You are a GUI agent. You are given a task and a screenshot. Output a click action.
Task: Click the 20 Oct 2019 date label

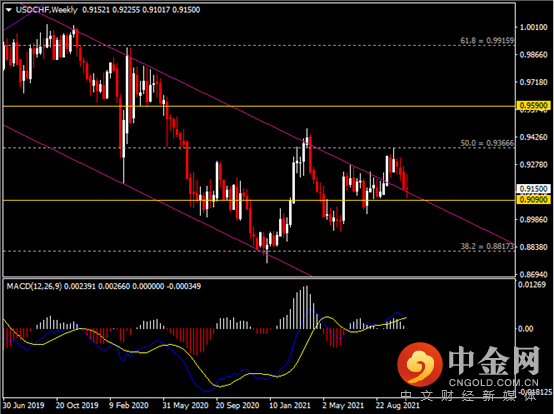point(77,405)
